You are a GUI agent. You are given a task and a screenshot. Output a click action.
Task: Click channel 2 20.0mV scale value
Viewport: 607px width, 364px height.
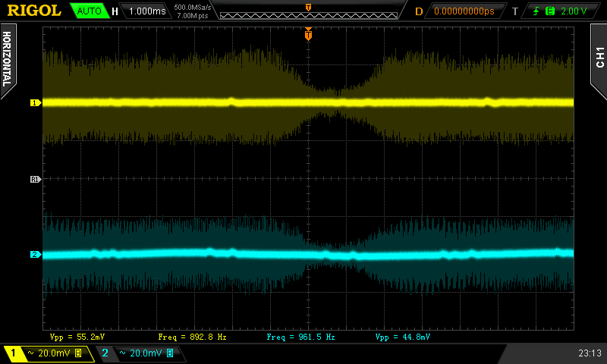click(146, 353)
